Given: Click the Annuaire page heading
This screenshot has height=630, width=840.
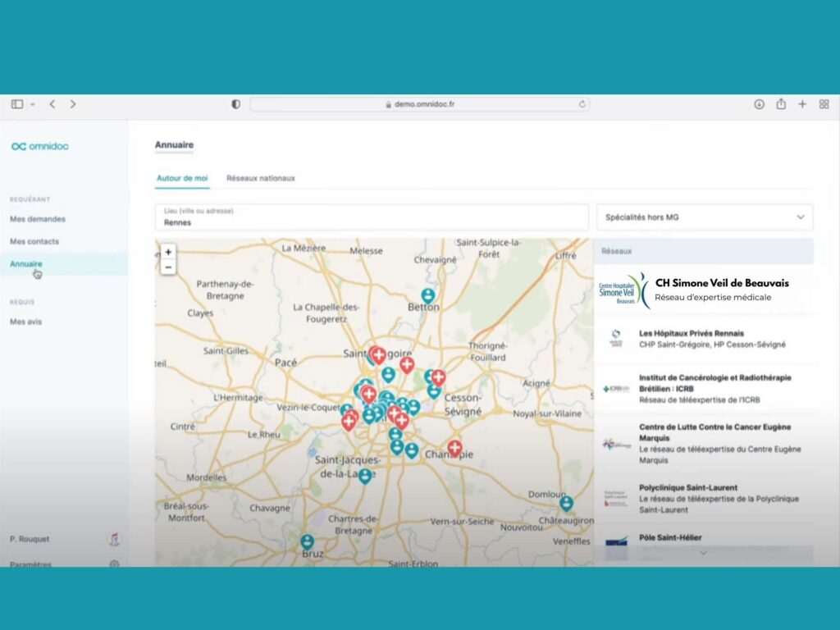Looking at the screenshot, I should pyautogui.click(x=174, y=144).
